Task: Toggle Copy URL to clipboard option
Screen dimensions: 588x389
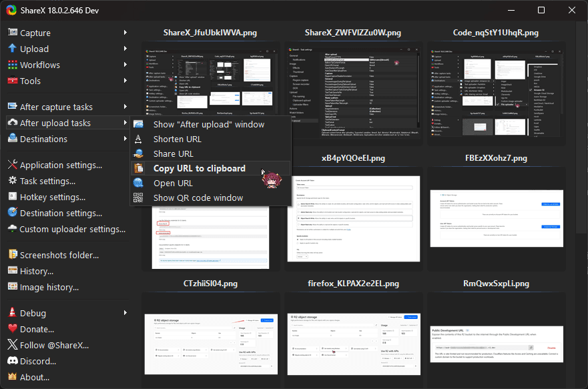Action: (x=199, y=168)
